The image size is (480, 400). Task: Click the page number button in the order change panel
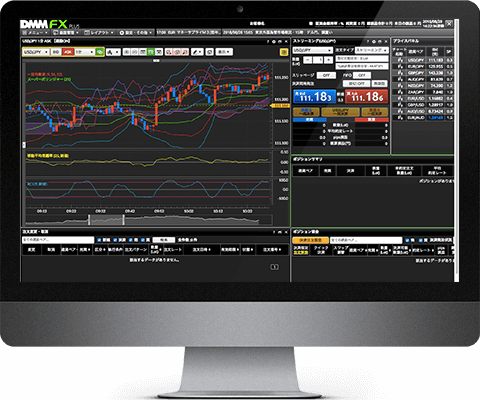click(274, 267)
